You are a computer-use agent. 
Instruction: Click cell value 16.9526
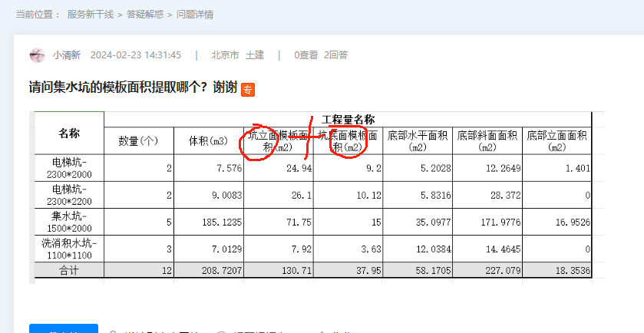pos(557,222)
